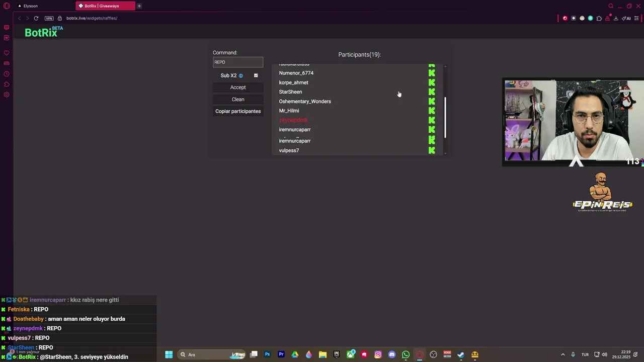Click the Sub X2 info icon
The image size is (644, 362).
(241, 75)
